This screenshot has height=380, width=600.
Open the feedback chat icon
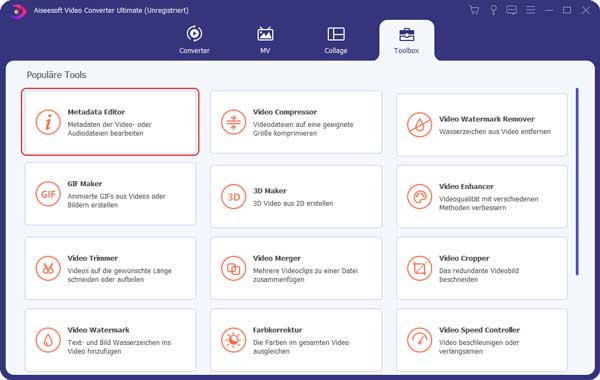(x=512, y=10)
